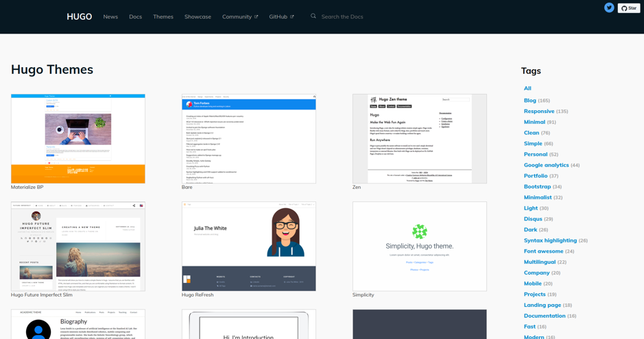Go to the HUGO home logo
Screen dimensions: 644x339
tap(80, 16)
